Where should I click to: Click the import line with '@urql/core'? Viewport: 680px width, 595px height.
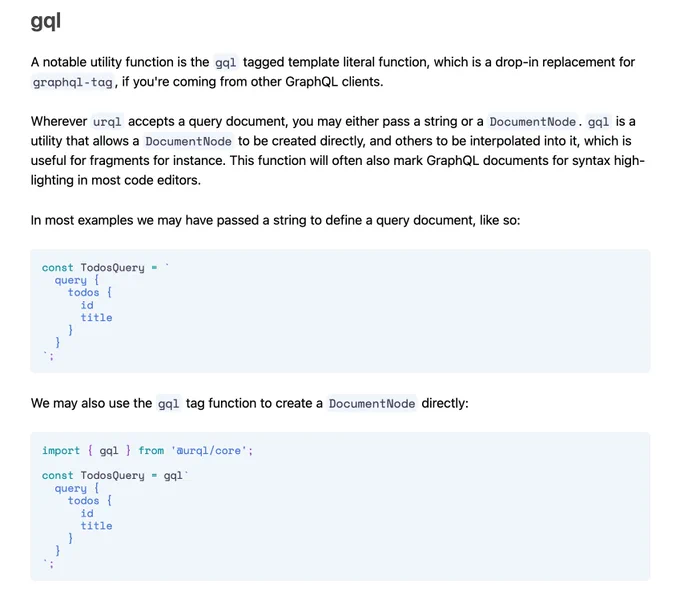click(x=147, y=451)
